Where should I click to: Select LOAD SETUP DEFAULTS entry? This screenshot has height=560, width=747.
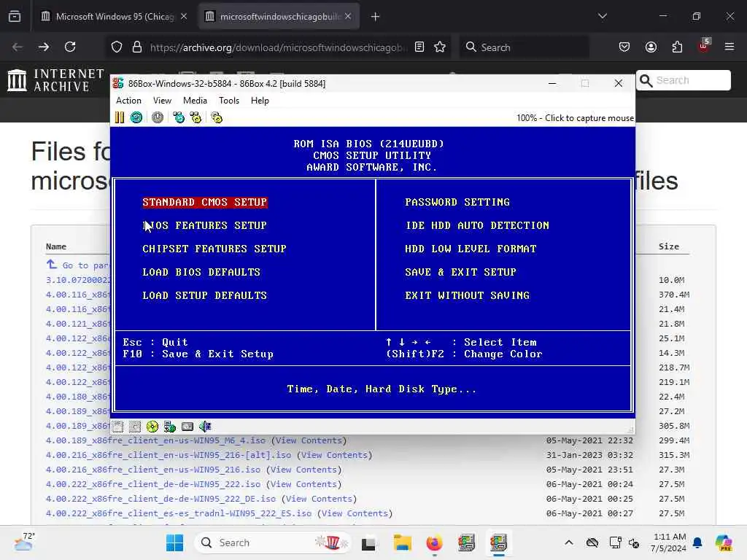(x=205, y=296)
